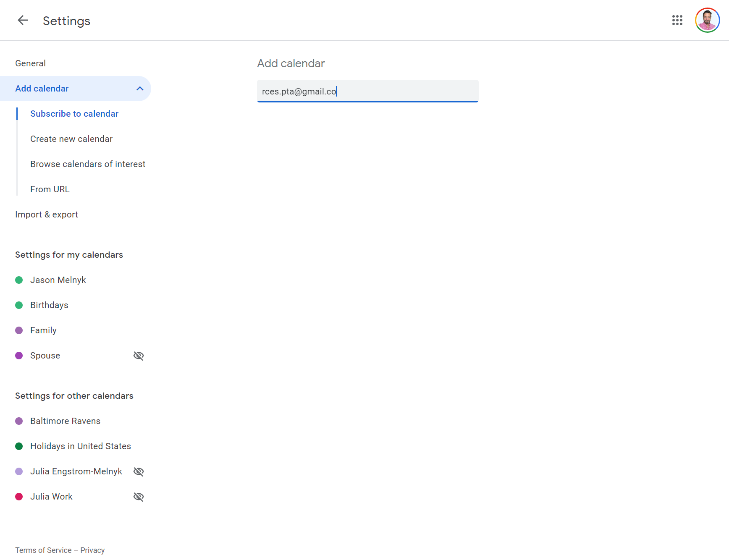Open Browse calendars of interest
Screen dimensions: 729x560
pyautogui.click(x=88, y=164)
